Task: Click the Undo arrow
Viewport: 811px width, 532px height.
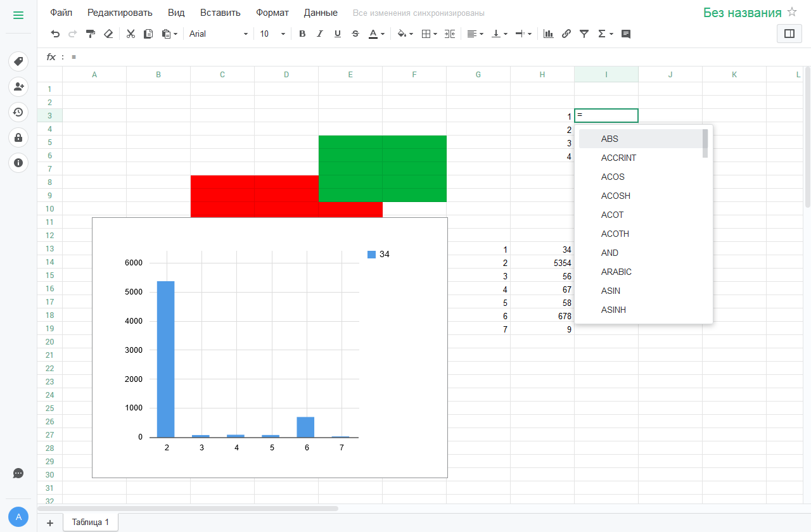Action: coord(55,34)
